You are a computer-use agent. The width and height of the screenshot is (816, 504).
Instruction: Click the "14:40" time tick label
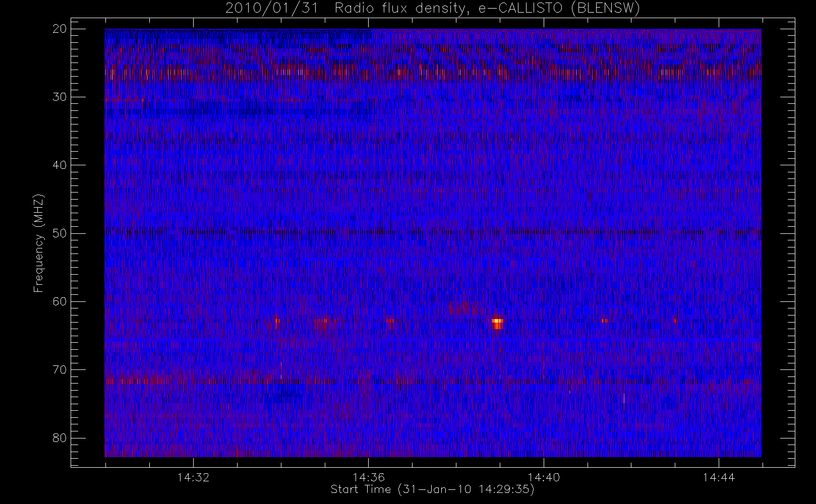544,477
